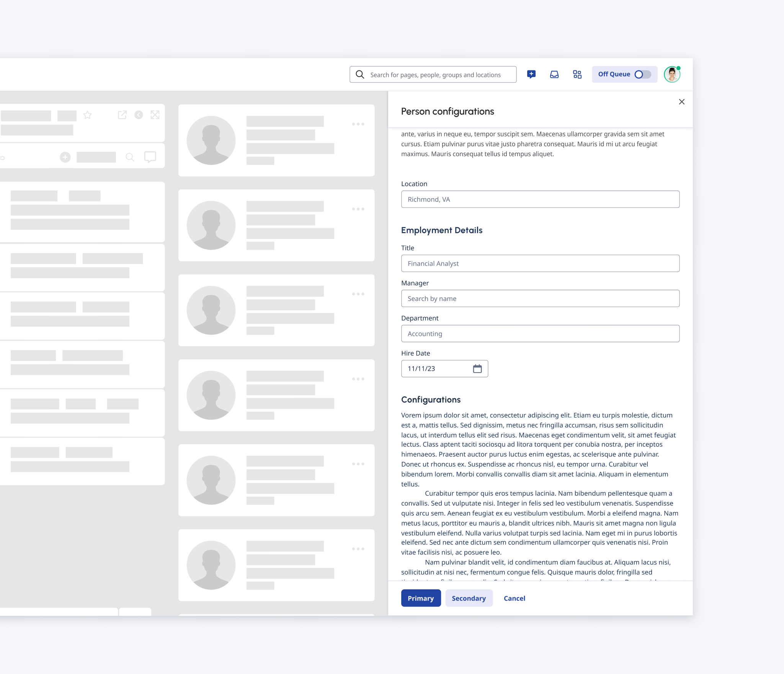Click the Location field showing Richmond, VA
This screenshot has height=674, width=784.
(540, 199)
